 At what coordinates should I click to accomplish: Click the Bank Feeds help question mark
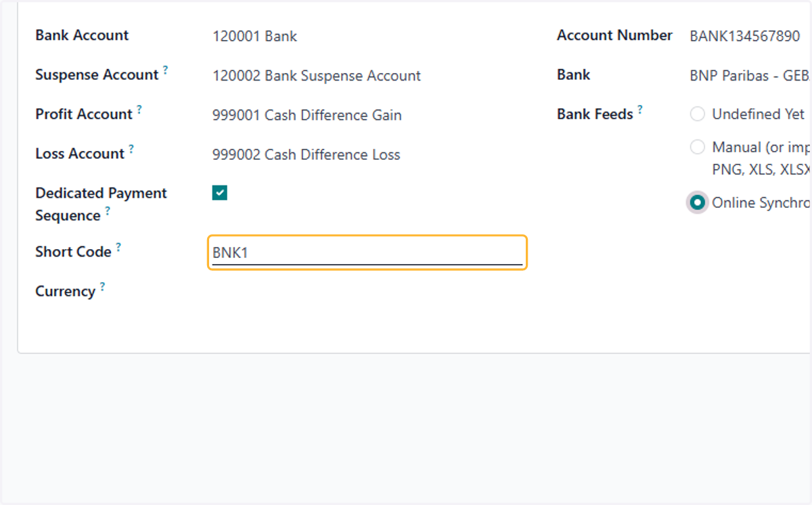[640, 109]
